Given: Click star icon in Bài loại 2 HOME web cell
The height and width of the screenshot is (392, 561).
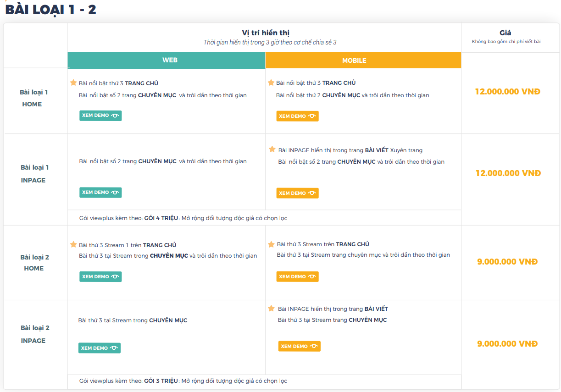Looking at the screenshot, I should 73,245.
